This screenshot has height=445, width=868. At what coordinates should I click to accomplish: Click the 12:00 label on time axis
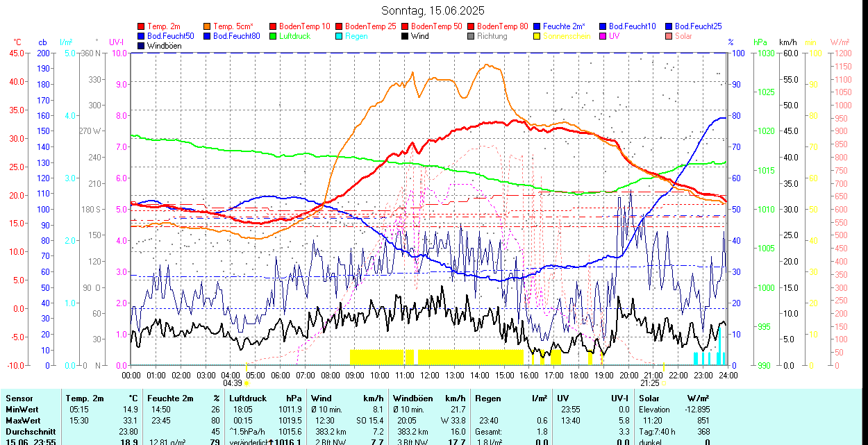coord(430,376)
